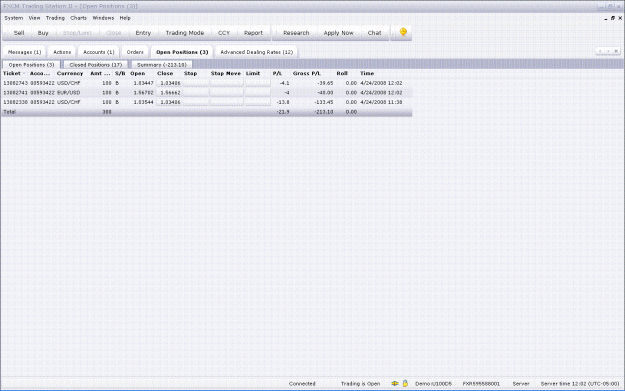
Task: Click the Close toolbar button
Action: [x=114, y=33]
